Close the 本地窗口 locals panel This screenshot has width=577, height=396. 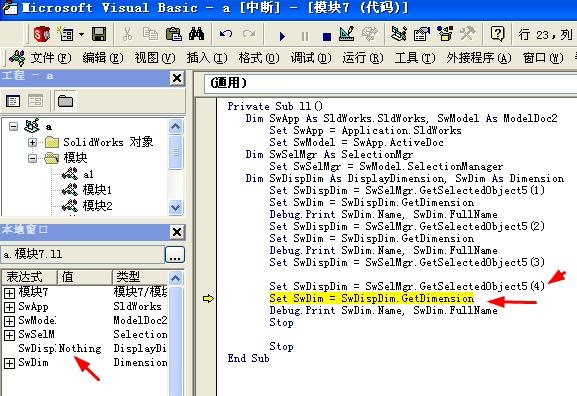177,232
